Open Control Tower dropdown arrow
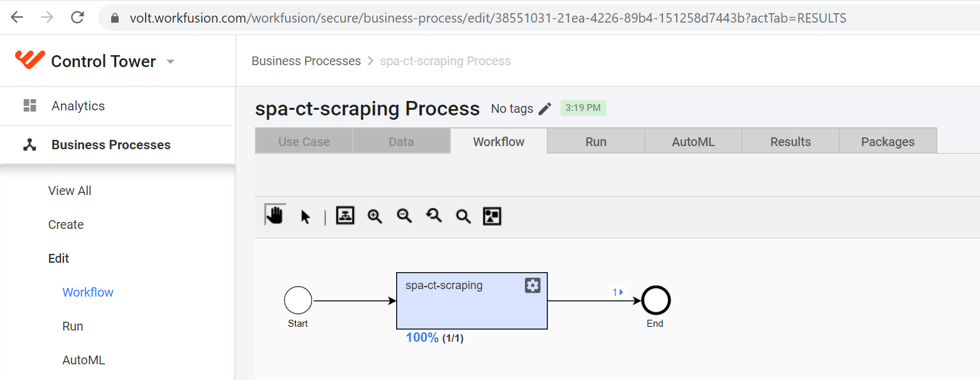980x380 pixels. click(170, 61)
